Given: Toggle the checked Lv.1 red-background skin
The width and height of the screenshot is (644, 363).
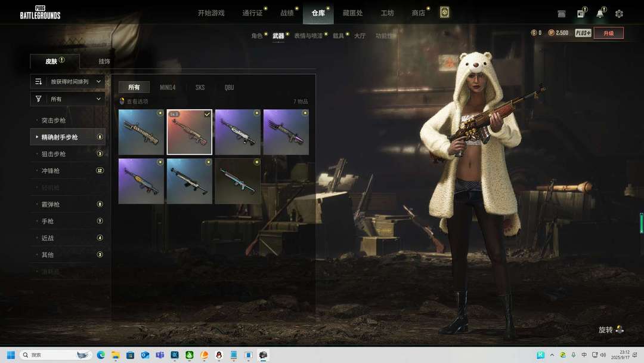Looking at the screenshot, I should click(190, 132).
